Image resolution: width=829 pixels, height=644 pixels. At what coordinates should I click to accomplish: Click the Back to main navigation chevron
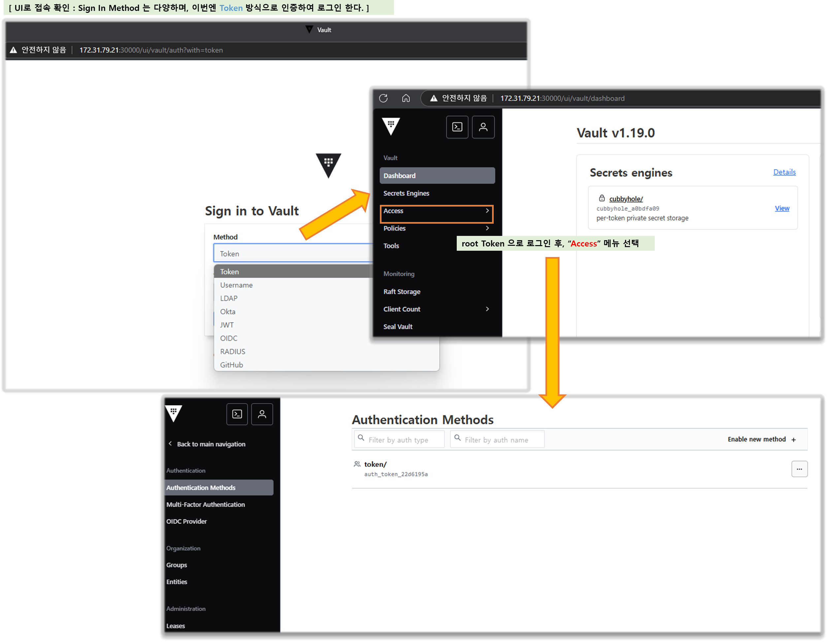[170, 444]
